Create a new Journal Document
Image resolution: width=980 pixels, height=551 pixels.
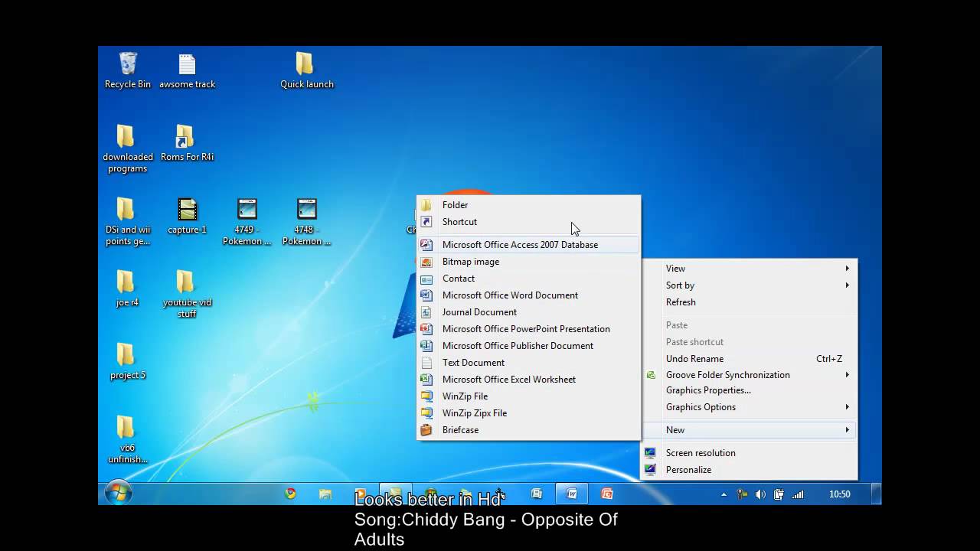tap(528, 312)
